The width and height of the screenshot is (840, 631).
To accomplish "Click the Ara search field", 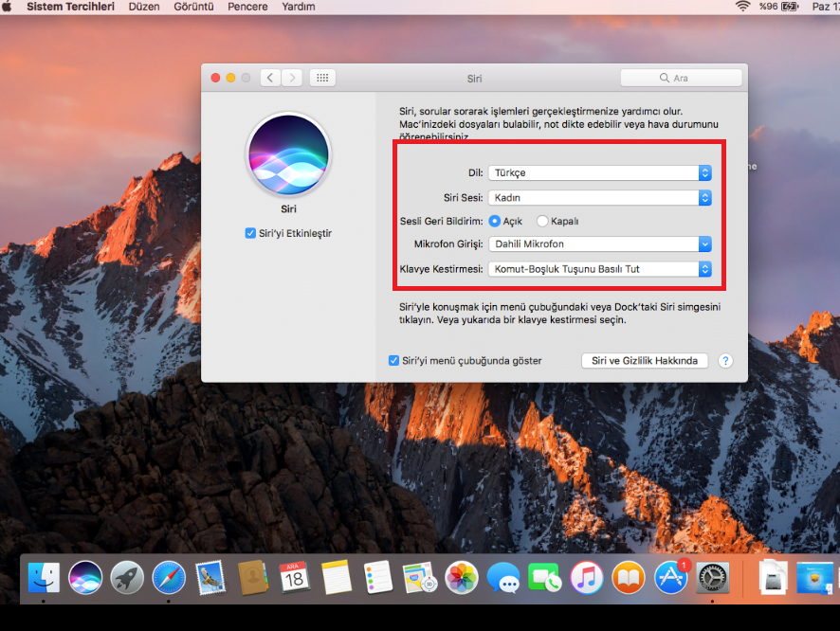I will pos(679,78).
